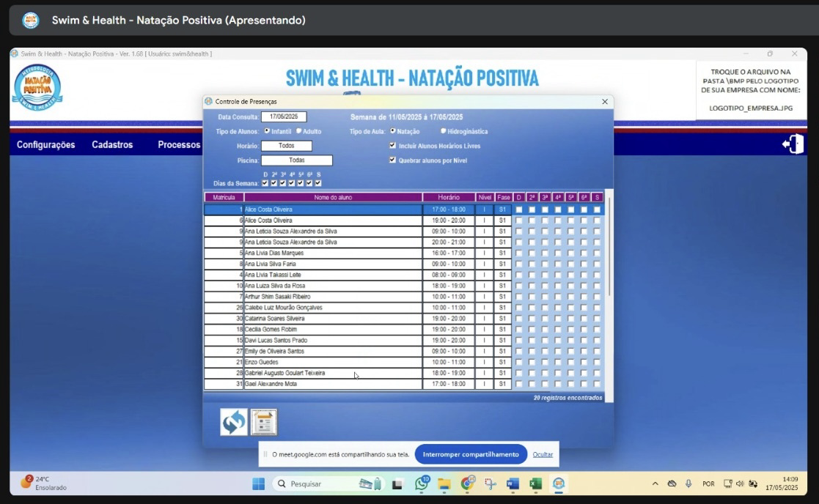This screenshot has width=819, height=504.
Task: Open Microsoft Word from the taskbar
Action: coord(513,483)
